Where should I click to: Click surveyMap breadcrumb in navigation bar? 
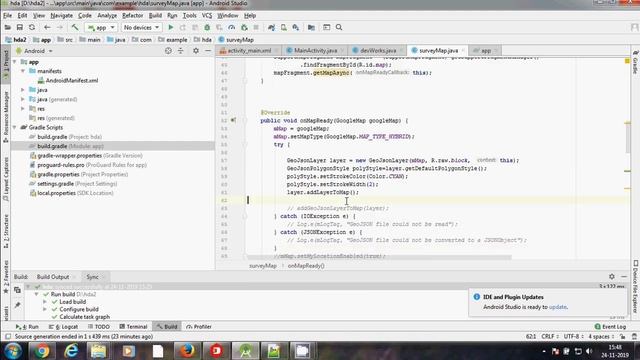[x=236, y=40]
